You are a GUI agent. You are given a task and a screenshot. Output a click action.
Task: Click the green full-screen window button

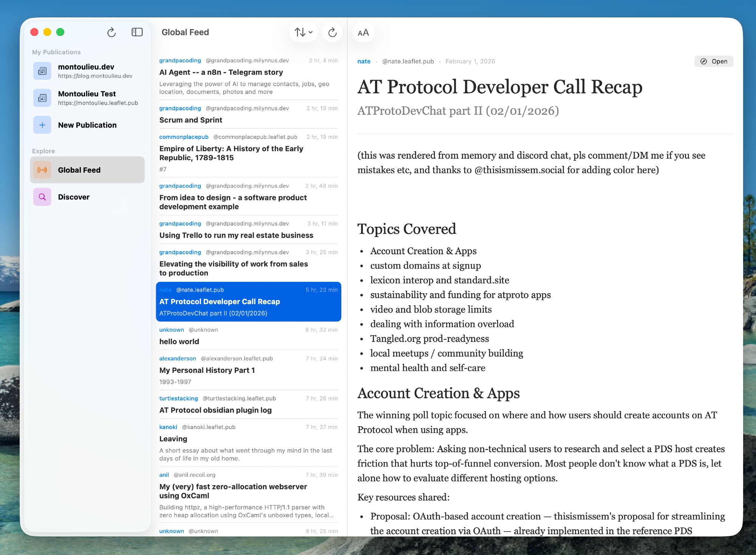coord(60,32)
